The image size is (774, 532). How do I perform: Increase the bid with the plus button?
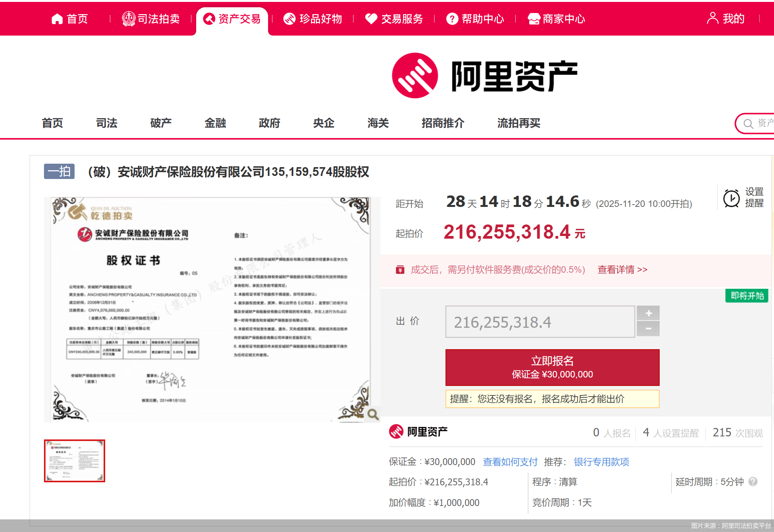coord(648,313)
